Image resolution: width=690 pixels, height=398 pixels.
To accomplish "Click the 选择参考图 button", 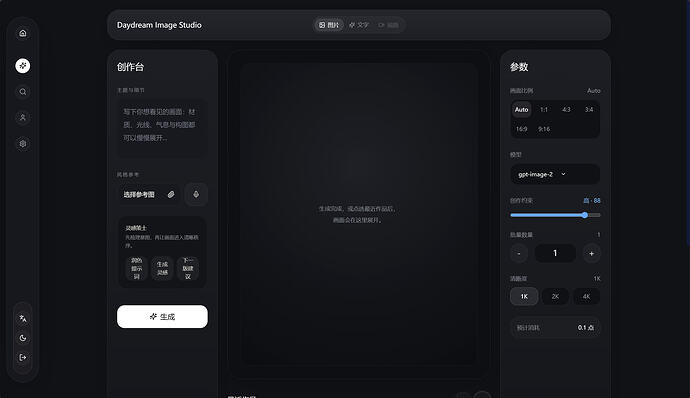I will [149, 194].
